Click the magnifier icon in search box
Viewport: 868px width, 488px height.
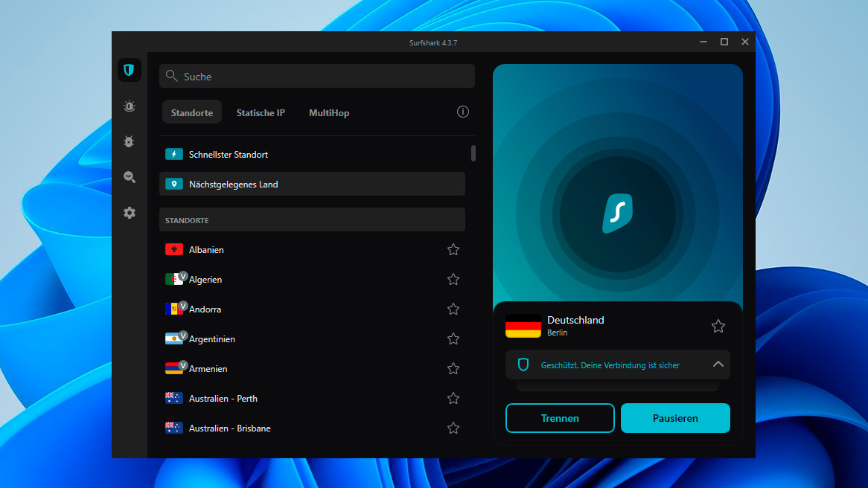click(172, 76)
